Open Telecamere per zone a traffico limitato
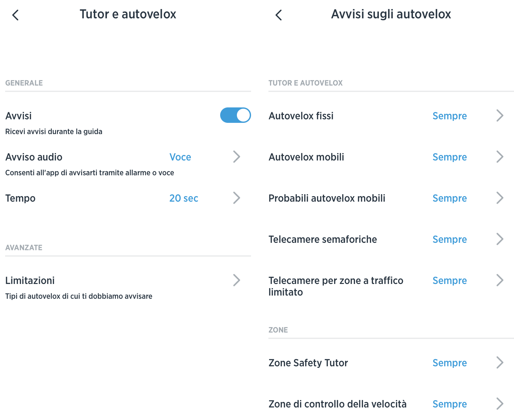Image resolution: width=514 pixels, height=420 pixels. click(x=336, y=286)
